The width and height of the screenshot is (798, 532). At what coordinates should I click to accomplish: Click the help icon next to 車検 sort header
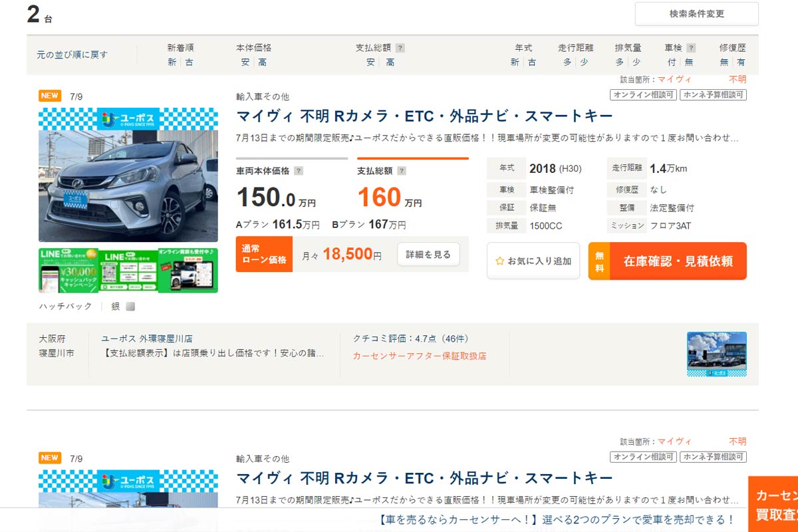point(691,48)
